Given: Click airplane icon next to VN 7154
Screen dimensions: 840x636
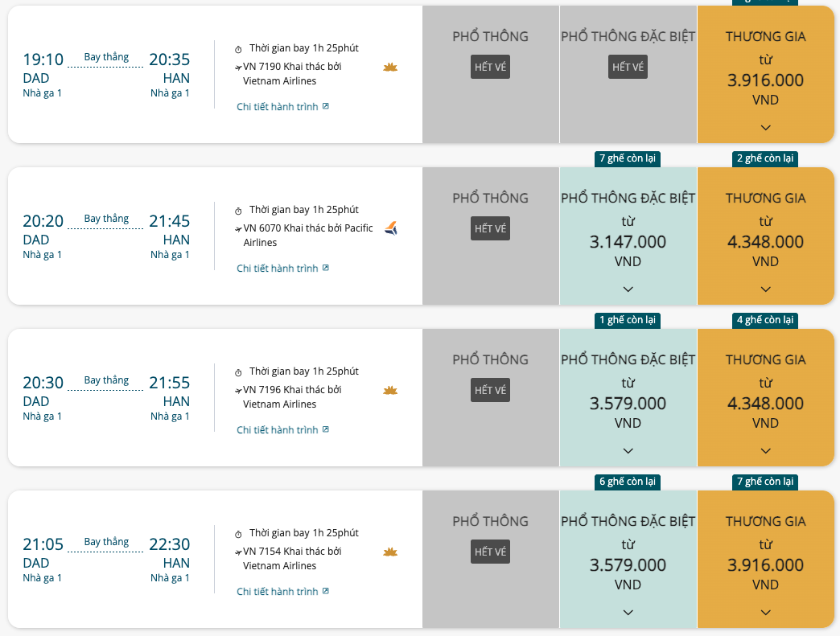Looking at the screenshot, I should tap(238, 552).
